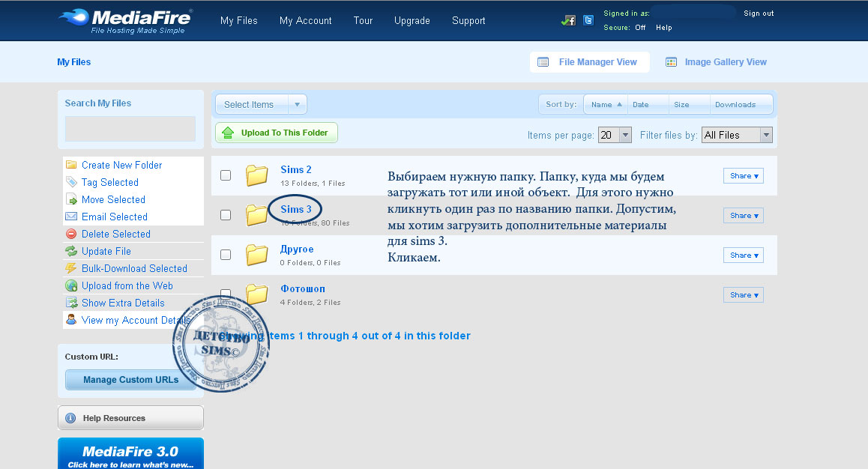
Task: Open the Tour page
Action: point(363,20)
